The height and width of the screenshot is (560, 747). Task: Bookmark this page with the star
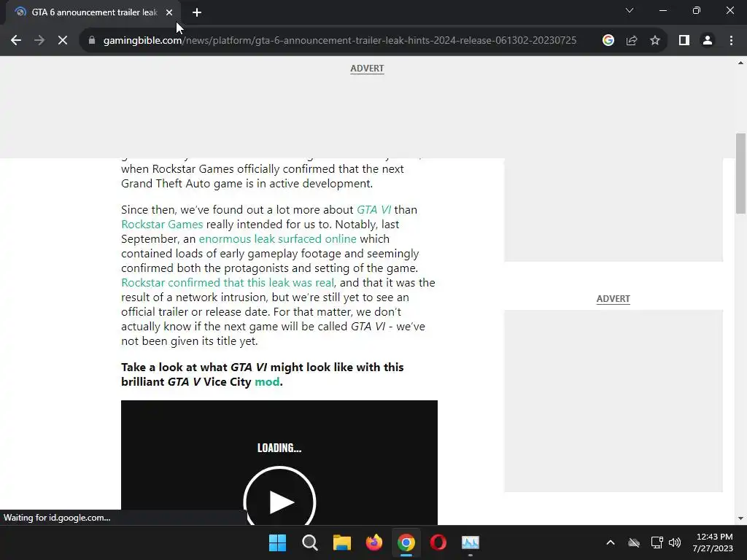[655, 41]
